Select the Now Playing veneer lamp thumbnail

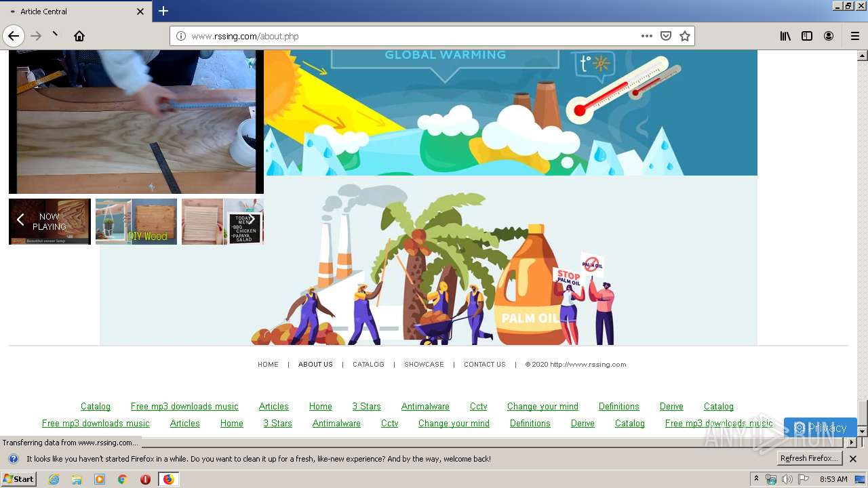[50, 222]
